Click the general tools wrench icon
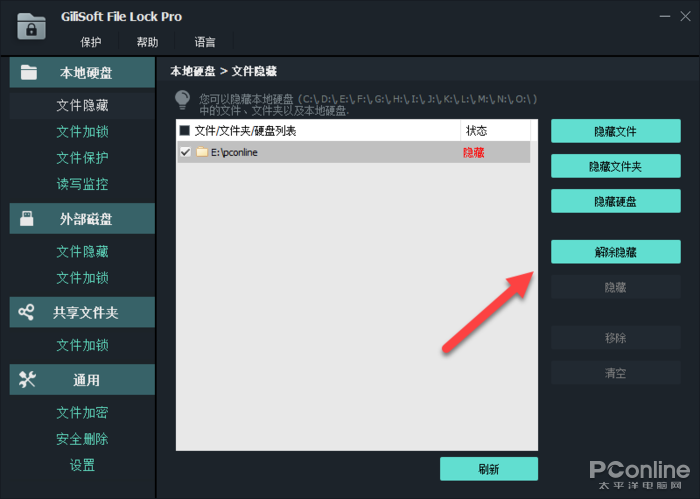This screenshot has height=499, width=700. (28, 379)
